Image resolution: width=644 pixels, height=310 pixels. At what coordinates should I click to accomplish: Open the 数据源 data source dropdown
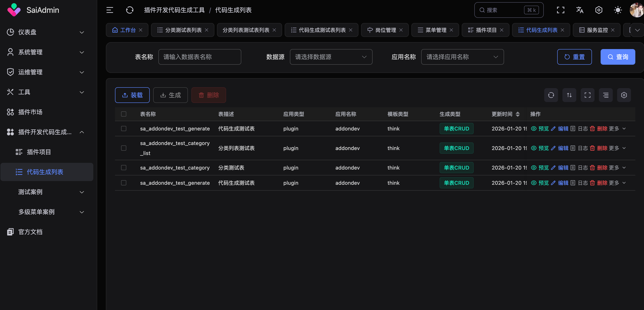(331, 57)
